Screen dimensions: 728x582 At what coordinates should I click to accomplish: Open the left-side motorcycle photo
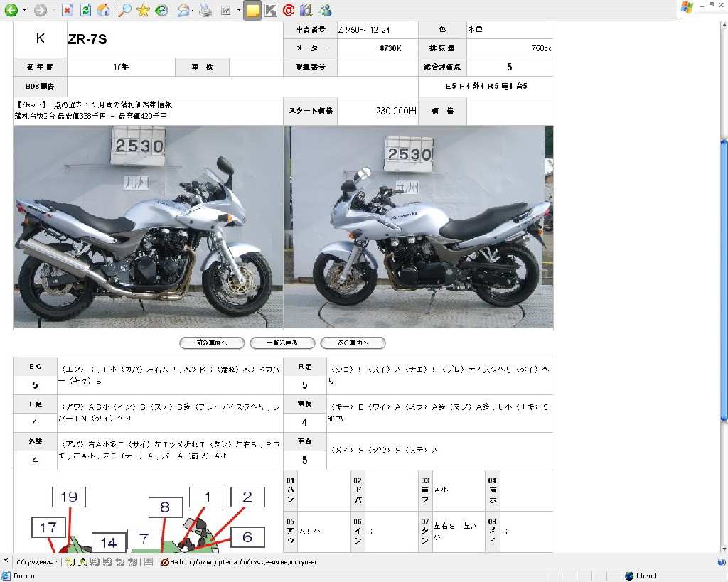click(x=148, y=227)
